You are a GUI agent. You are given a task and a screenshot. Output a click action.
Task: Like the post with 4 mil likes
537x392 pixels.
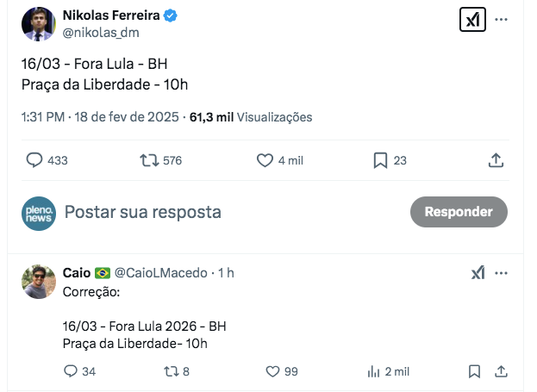click(x=265, y=160)
